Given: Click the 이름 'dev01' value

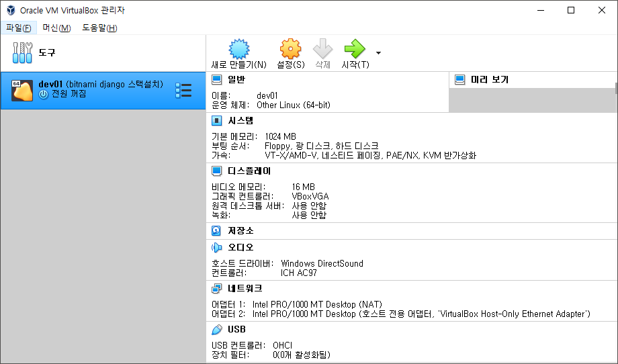Looking at the screenshot, I should click(267, 96).
